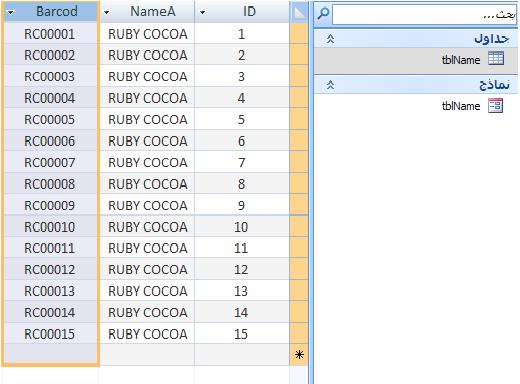Image resolution: width=520 pixels, height=384 pixels.
Task: Click ID cell with value 7
Action: [242, 162]
